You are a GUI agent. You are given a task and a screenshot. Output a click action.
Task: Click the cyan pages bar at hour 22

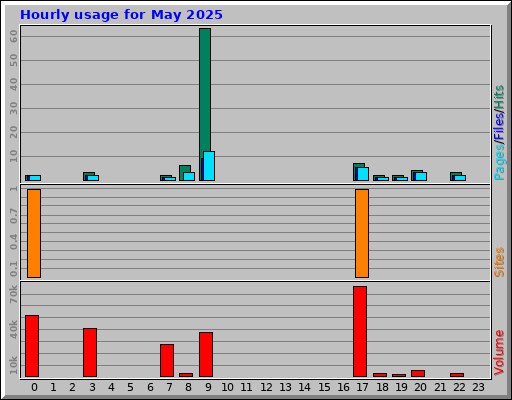click(460, 178)
